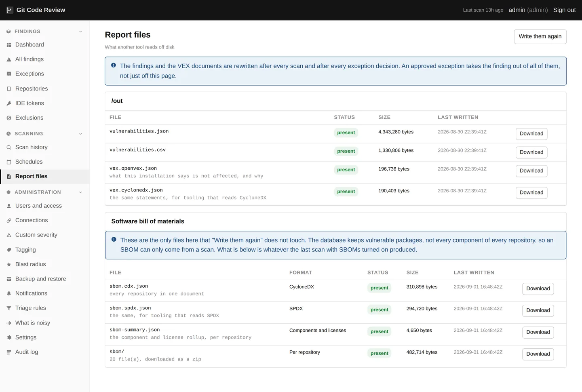Click the Last scan 13h ago text
The height and width of the screenshot is (392, 582).
pyautogui.click(x=483, y=10)
